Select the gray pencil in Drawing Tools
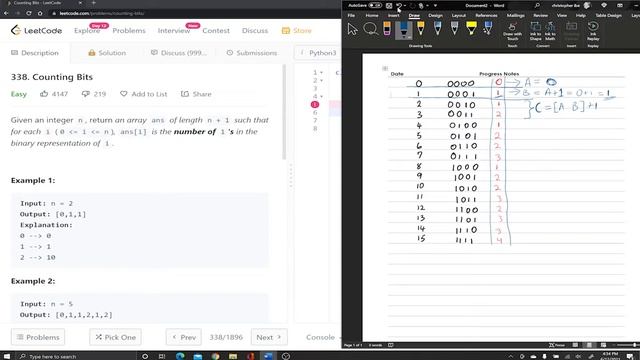 pos(454,28)
